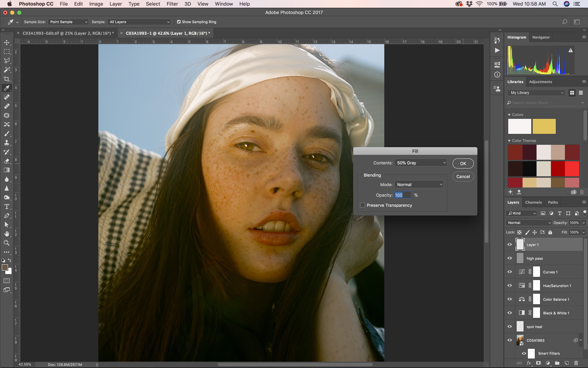
Task: Hide the Color Balance 1 layer
Action: [510, 299]
